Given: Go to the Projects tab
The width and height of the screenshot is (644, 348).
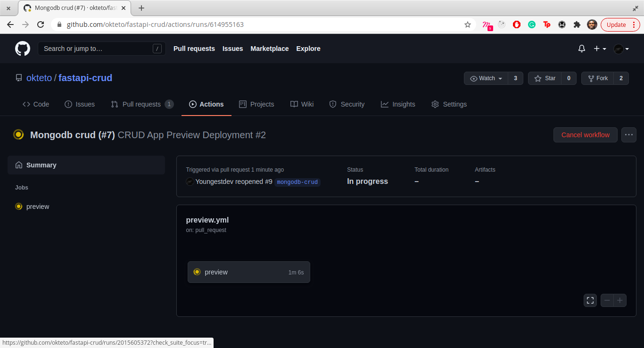Looking at the screenshot, I should (x=256, y=104).
